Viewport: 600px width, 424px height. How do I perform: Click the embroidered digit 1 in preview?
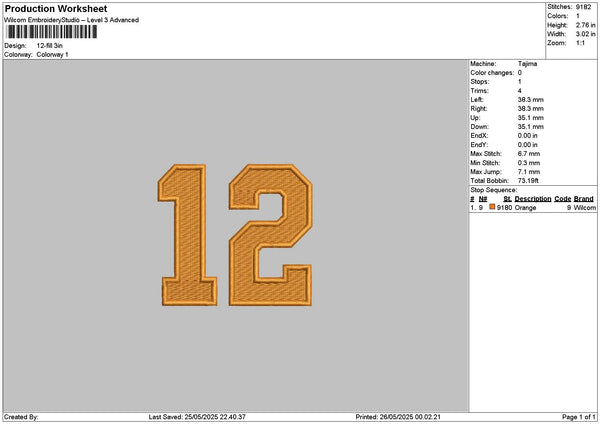[187, 235]
